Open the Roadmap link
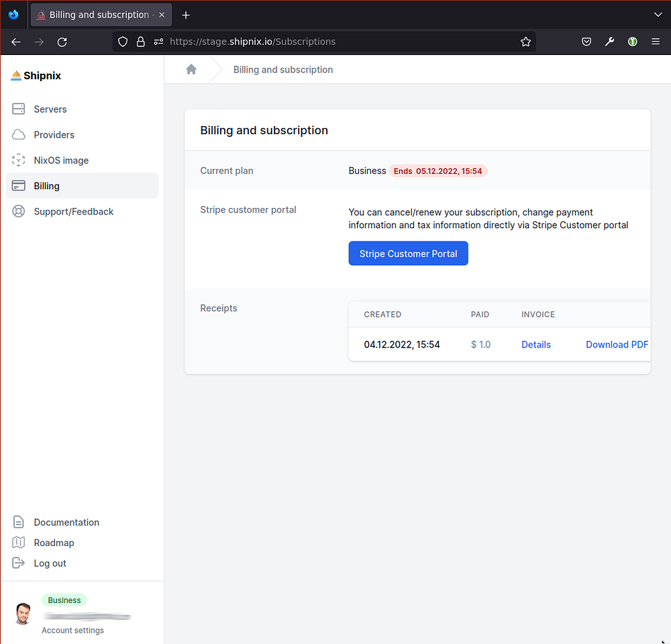 54,543
